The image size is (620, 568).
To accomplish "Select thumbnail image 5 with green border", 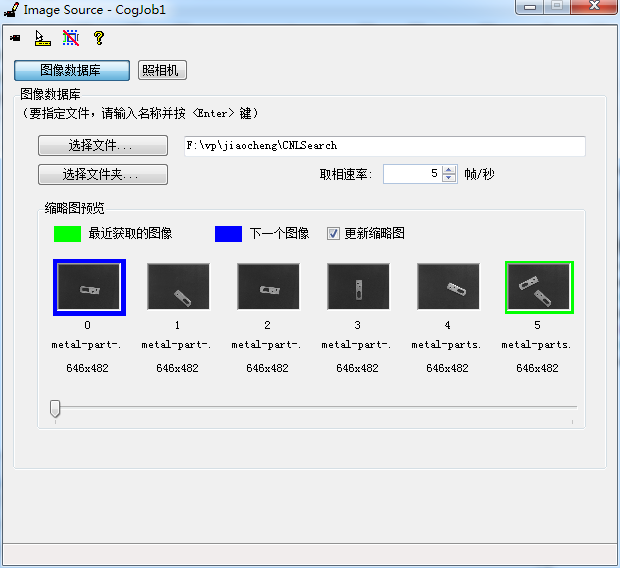I will point(539,287).
